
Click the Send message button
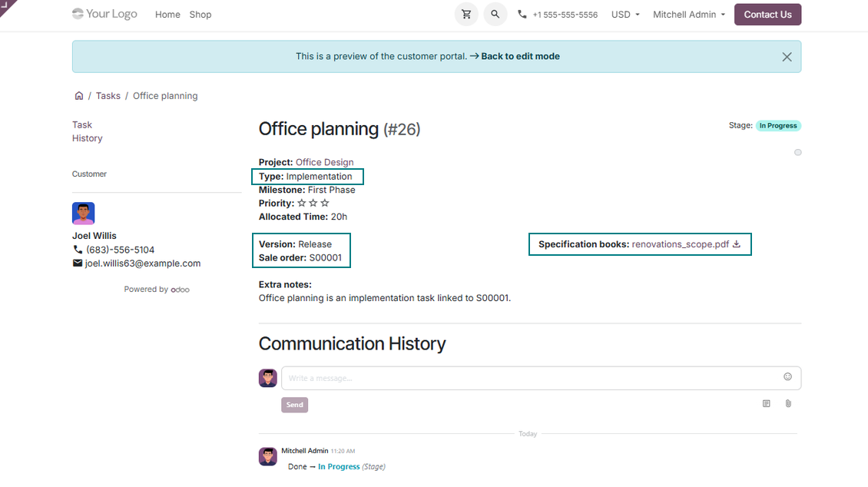point(294,405)
